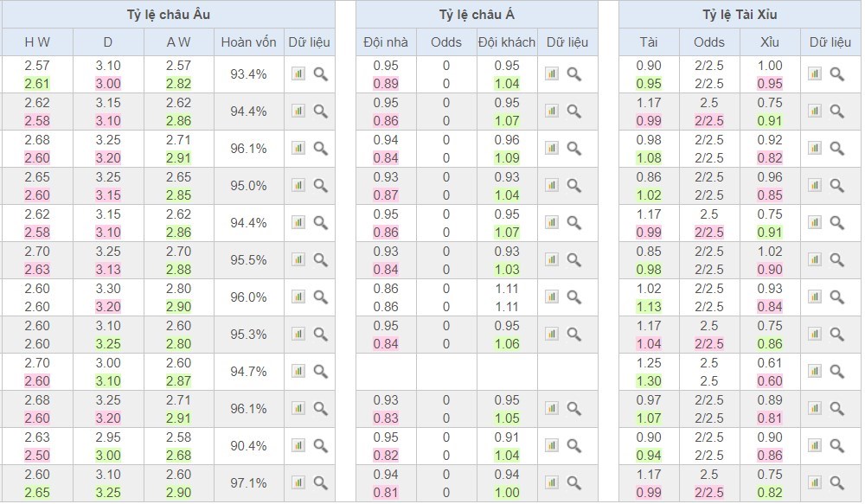This screenshot has height=504, width=865.
Task: Click the magnifier icon in the 95.5% row
Action: 320,260
